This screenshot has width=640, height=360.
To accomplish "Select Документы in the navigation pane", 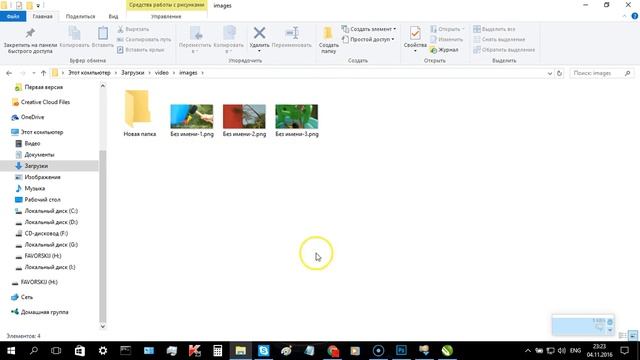I will (35, 155).
